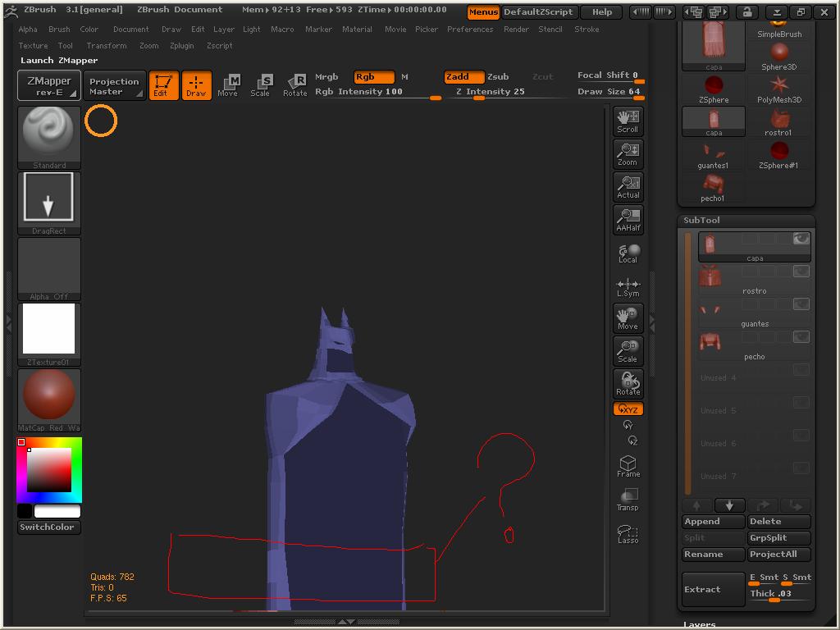Select the Rotate transform tool in top shelf

click(294, 85)
